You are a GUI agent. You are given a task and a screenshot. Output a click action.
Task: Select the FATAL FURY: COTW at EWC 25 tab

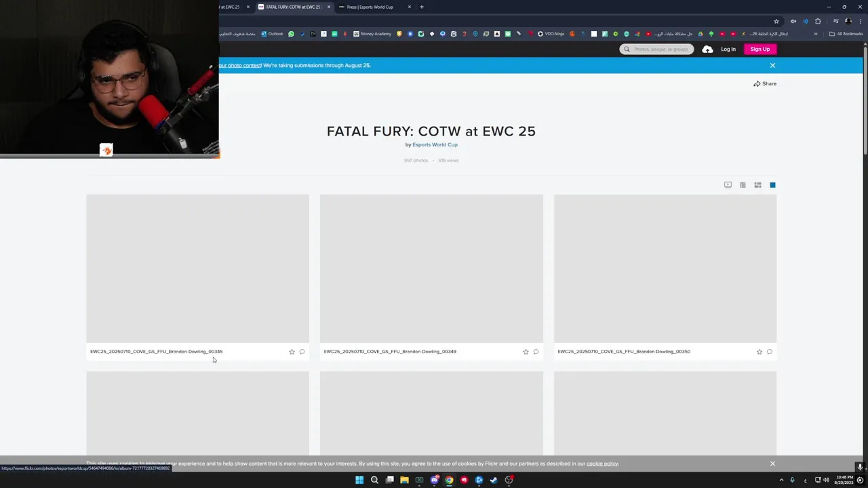point(293,7)
